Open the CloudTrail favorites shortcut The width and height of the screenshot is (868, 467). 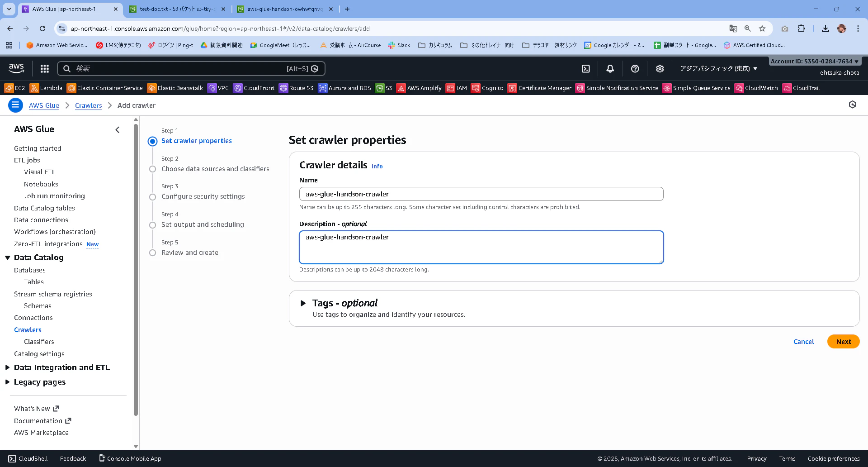coord(801,88)
